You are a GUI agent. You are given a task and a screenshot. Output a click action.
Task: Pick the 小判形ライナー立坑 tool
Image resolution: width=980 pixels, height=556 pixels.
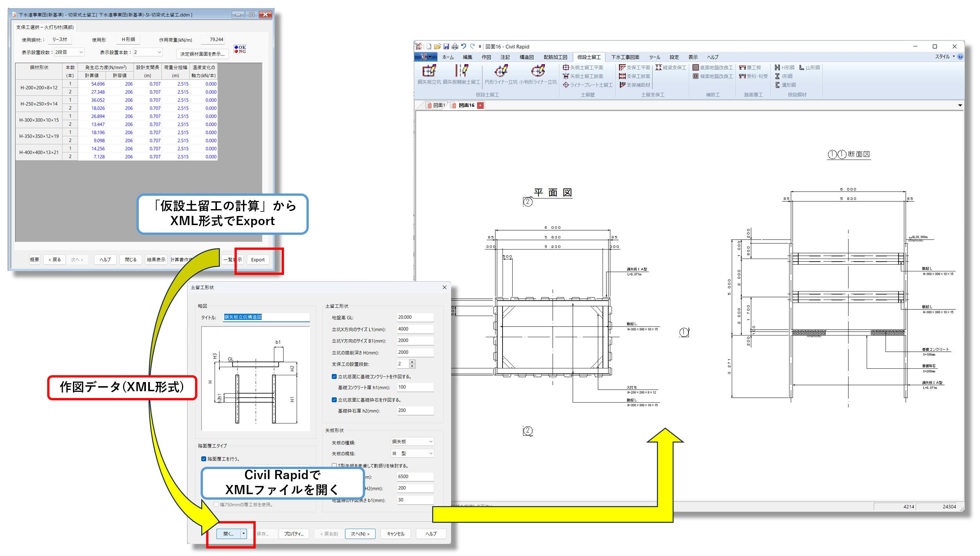coord(538,74)
